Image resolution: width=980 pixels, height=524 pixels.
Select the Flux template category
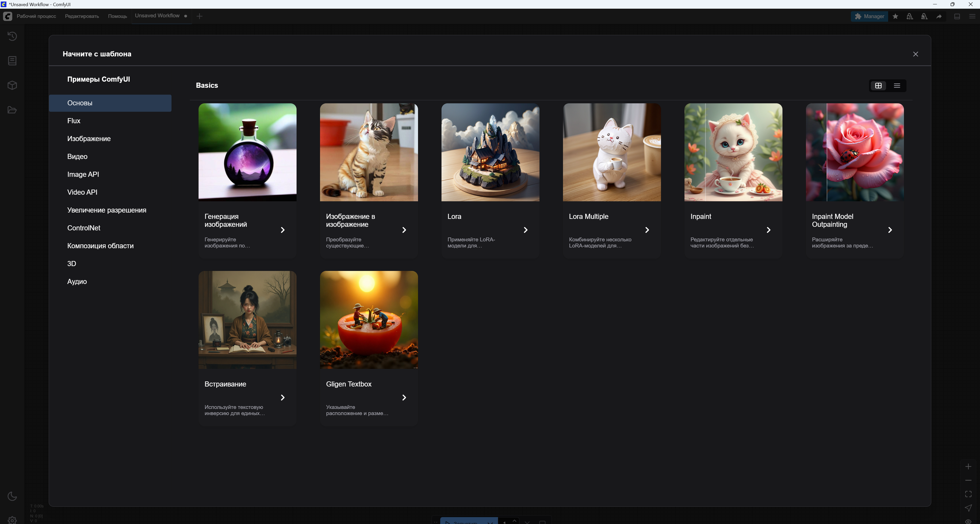click(x=74, y=121)
